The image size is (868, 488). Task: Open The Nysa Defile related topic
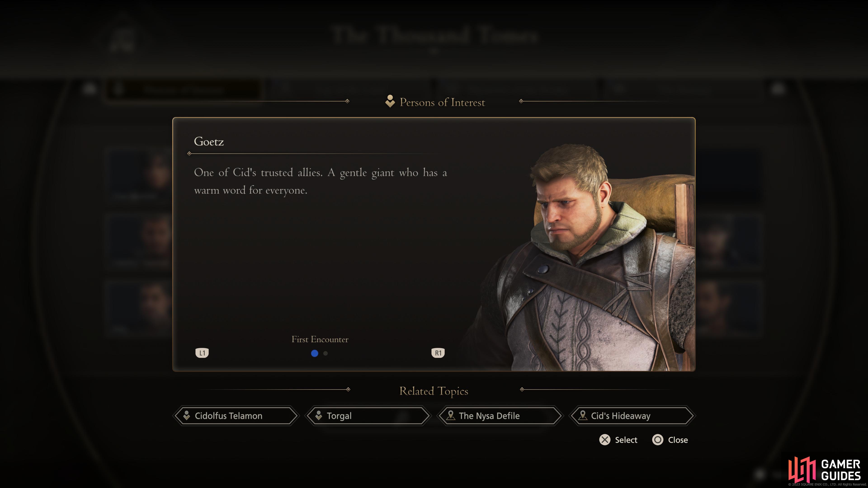[500, 416]
